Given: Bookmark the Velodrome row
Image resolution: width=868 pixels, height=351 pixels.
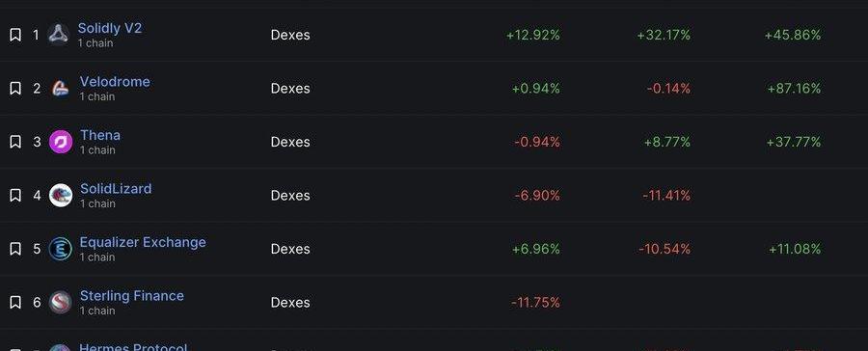Looking at the screenshot, I should [x=15, y=89].
